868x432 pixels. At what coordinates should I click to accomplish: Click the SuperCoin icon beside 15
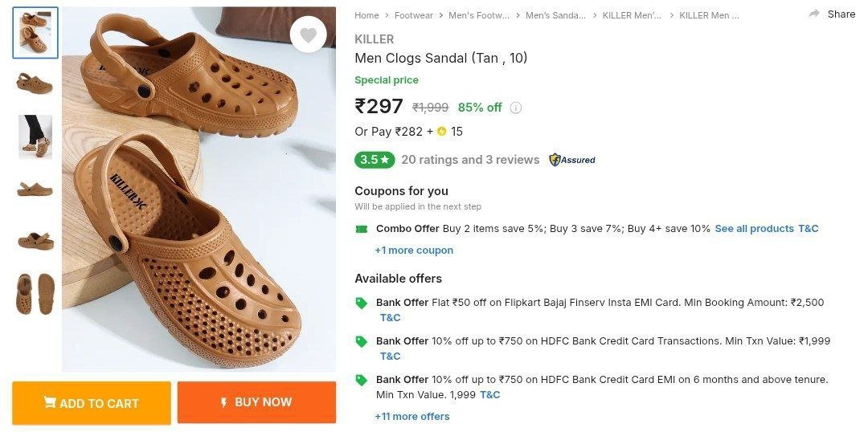(x=441, y=132)
